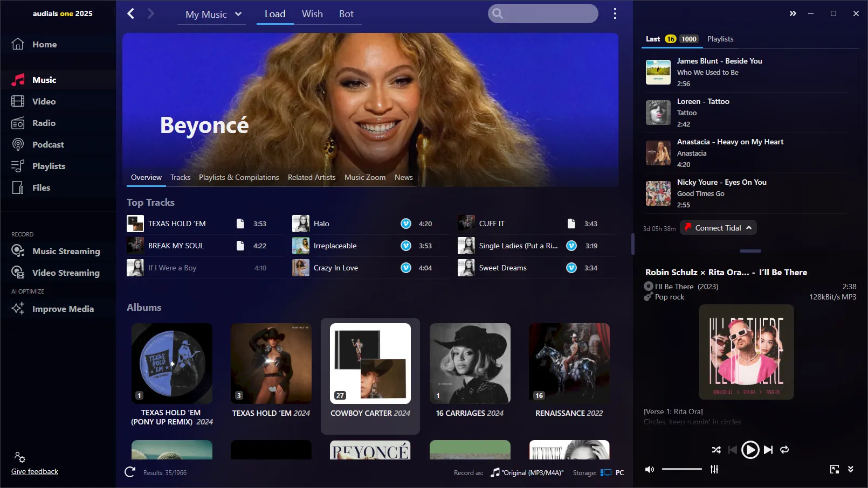Click Vimeo source icon beside Halo

406,224
